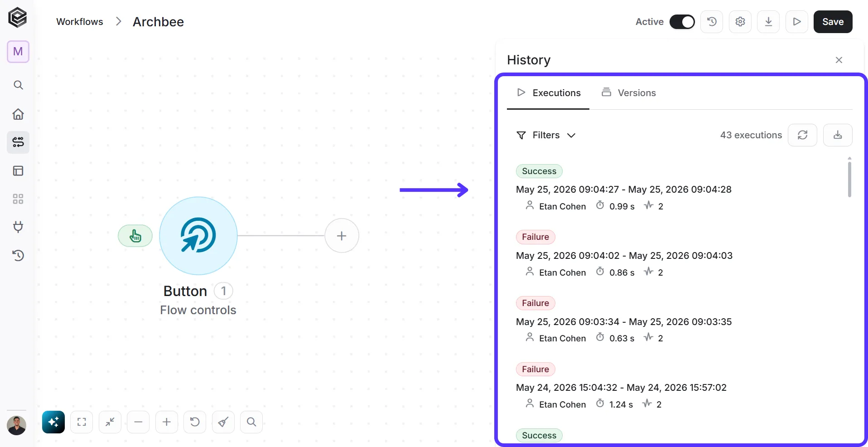
Task: Click the app logo in sidebar
Action: click(x=18, y=18)
